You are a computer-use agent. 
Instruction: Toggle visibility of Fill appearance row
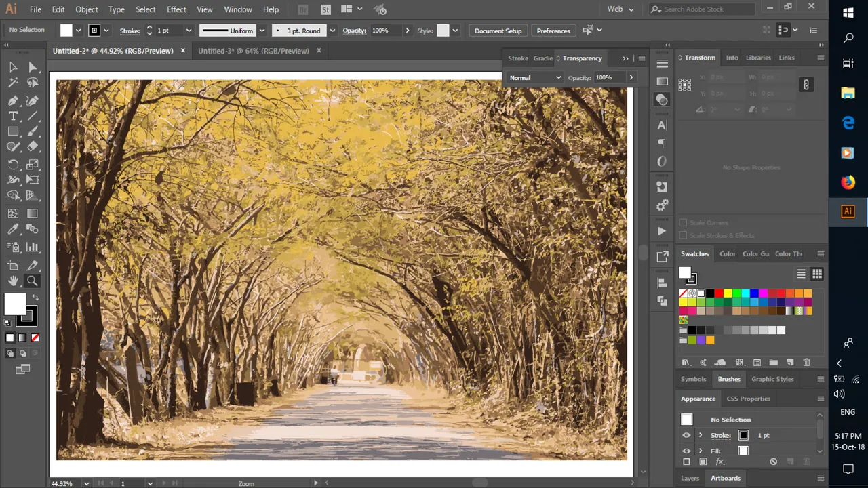(x=686, y=451)
